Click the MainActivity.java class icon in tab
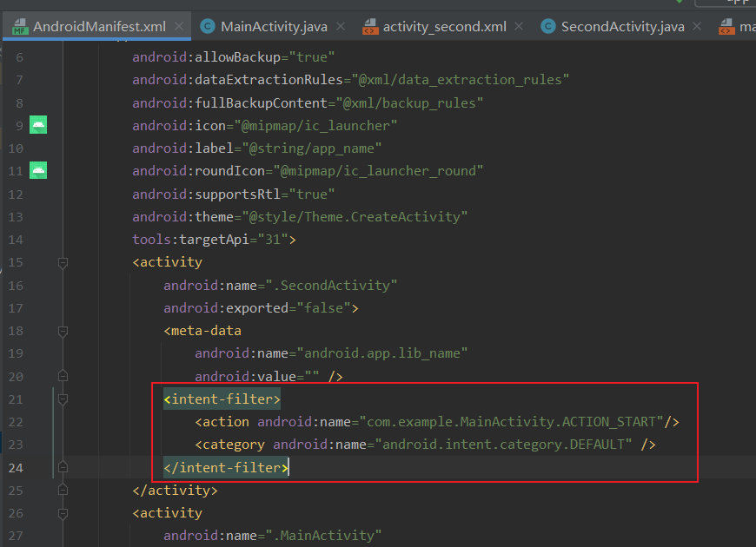Image resolution: width=756 pixels, height=547 pixels. pyautogui.click(x=208, y=27)
